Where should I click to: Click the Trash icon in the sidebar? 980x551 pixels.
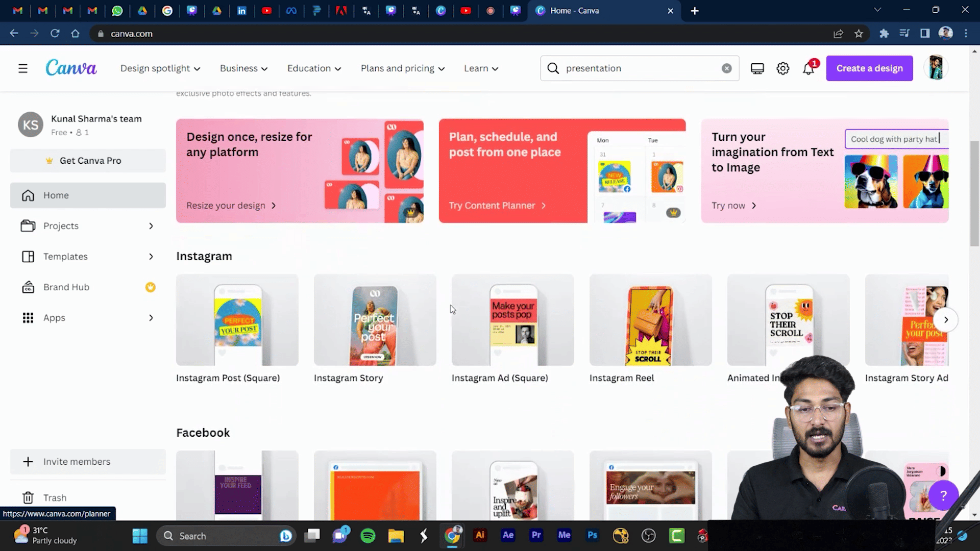click(28, 497)
